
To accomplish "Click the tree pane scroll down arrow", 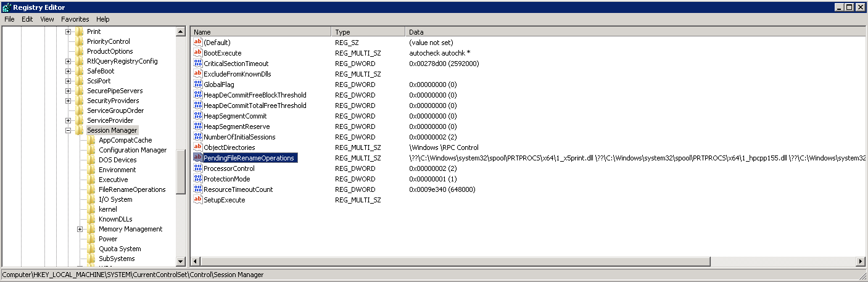I will pyautogui.click(x=181, y=262).
